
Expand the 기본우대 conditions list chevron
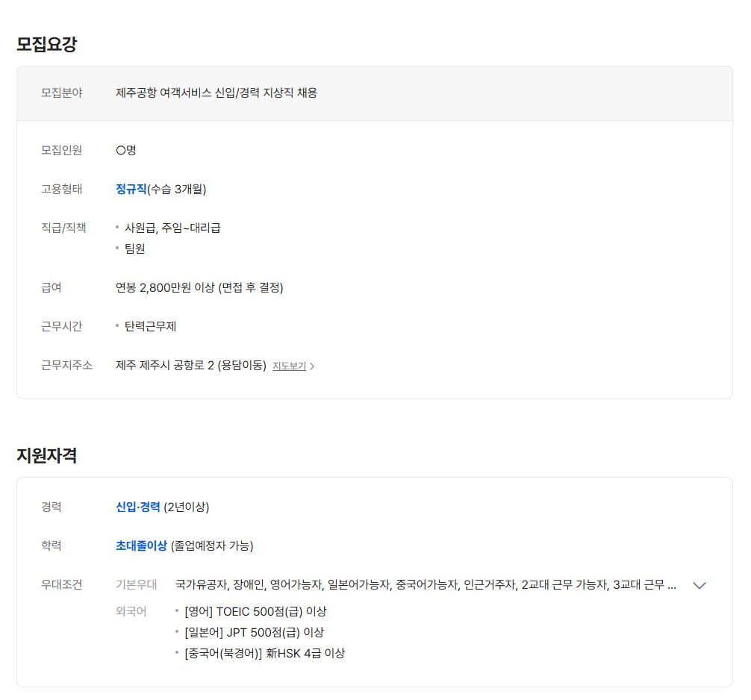pyautogui.click(x=699, y=585)
